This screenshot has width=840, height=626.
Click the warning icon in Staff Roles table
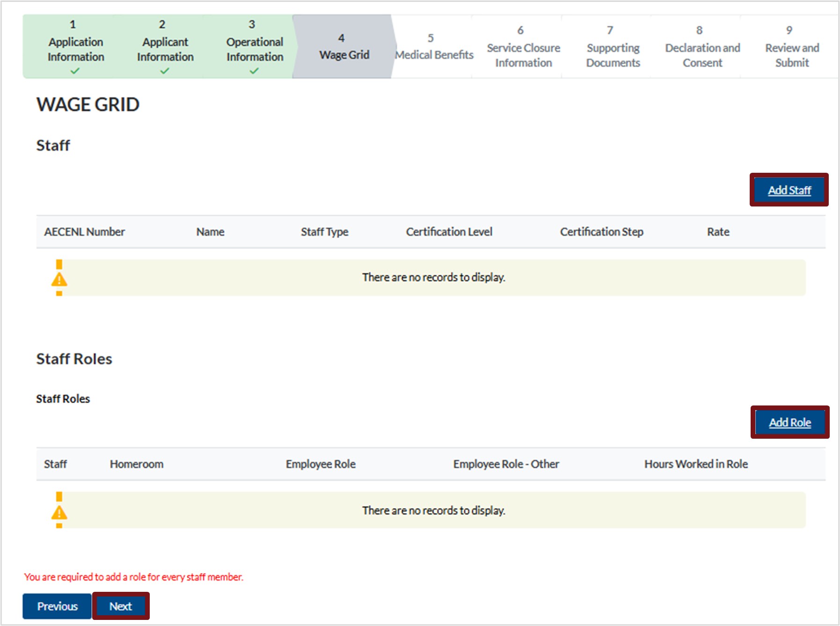coord(59,512)
